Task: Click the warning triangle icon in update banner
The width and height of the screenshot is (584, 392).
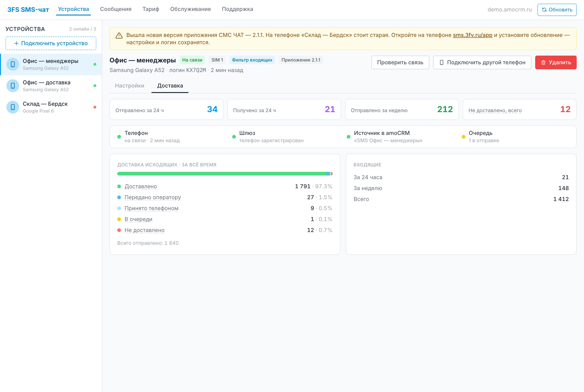Action: pyautogui.click(x=119, y=36)
